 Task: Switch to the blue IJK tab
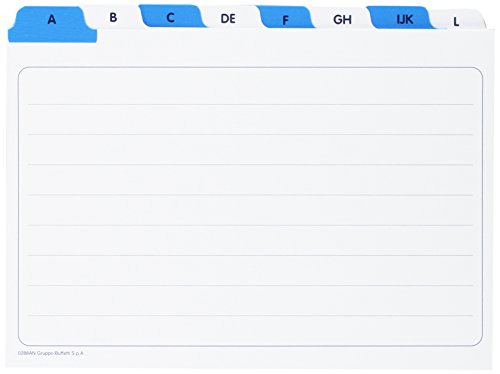pos(404,19)
